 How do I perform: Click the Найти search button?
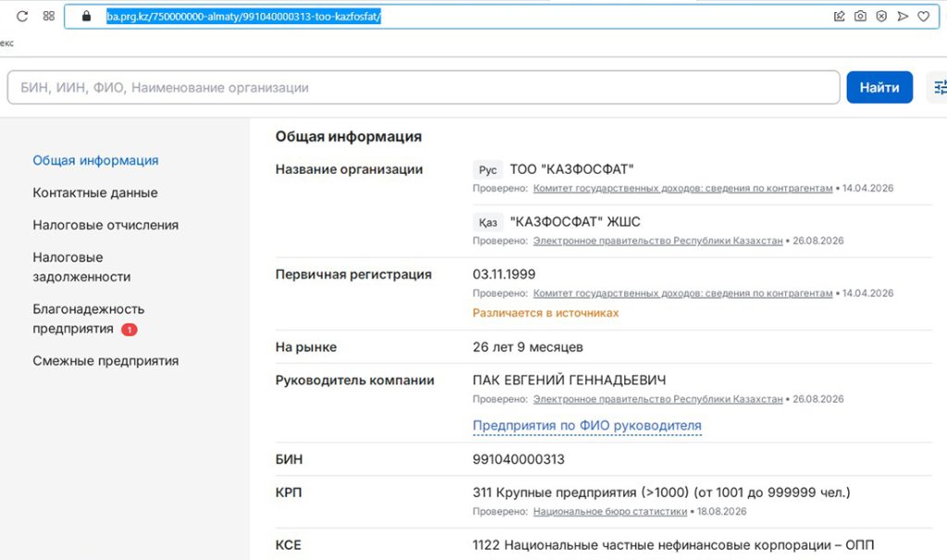click(879, 88)
